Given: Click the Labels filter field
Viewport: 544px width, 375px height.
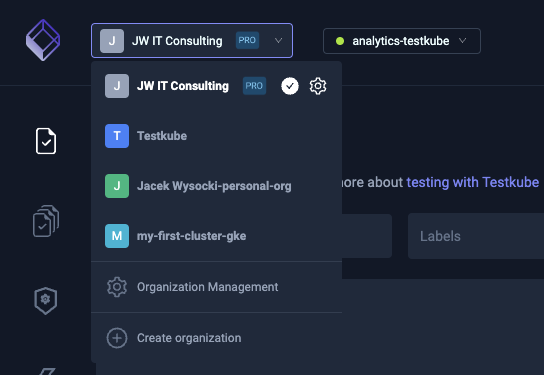Looking at the screenshot, I should pyautogui.click(x=476, y=236).
